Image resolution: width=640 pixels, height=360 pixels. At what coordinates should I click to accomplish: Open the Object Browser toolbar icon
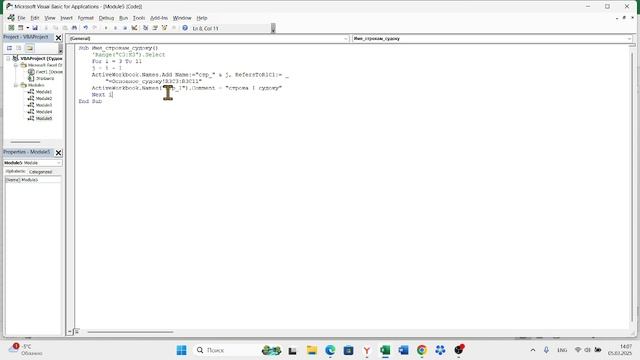164,28
